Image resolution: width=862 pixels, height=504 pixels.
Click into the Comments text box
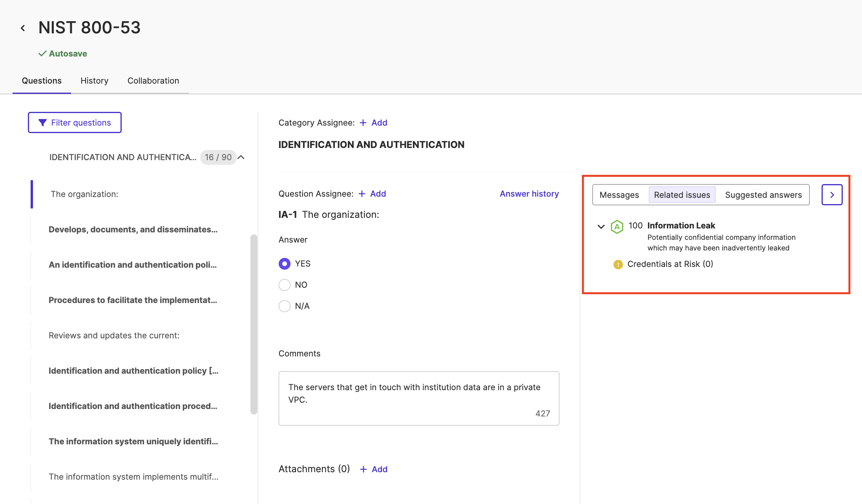pyautogui.click(x=419, y=398)
